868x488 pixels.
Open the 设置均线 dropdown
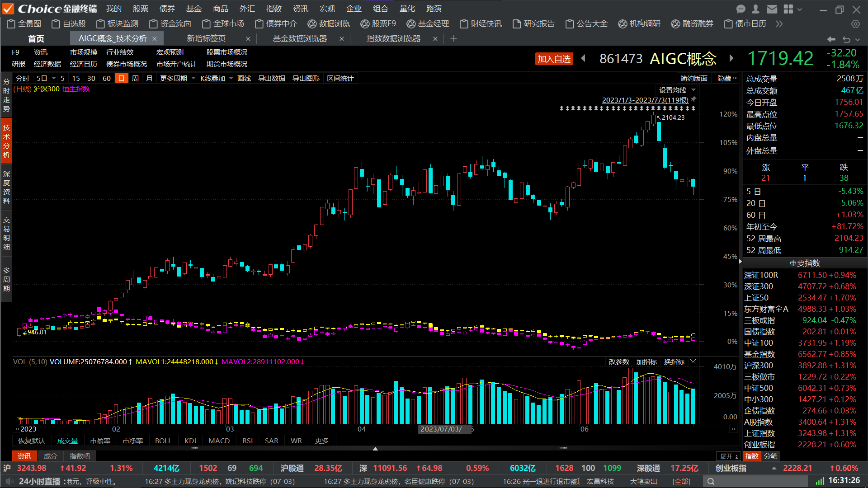677,90
